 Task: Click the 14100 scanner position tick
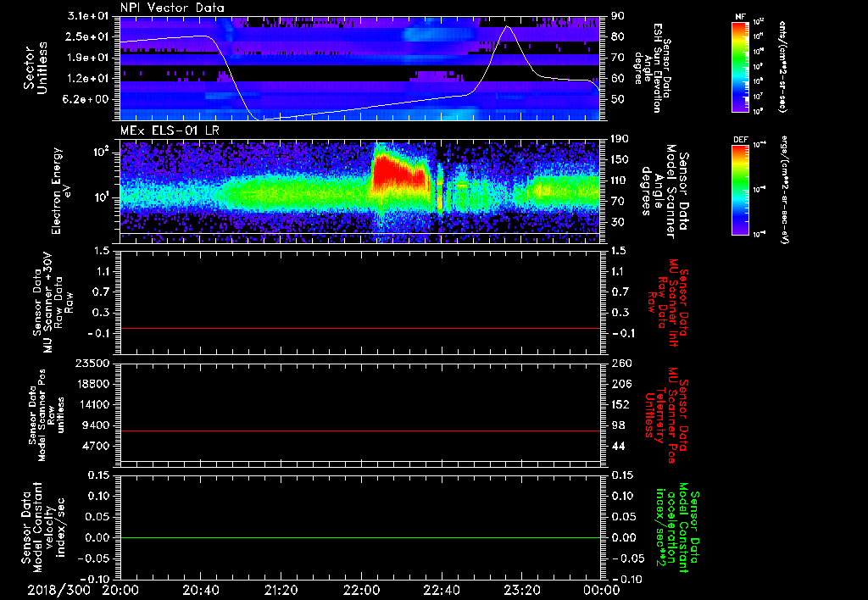pyautogui.click(x=92, y=404)
